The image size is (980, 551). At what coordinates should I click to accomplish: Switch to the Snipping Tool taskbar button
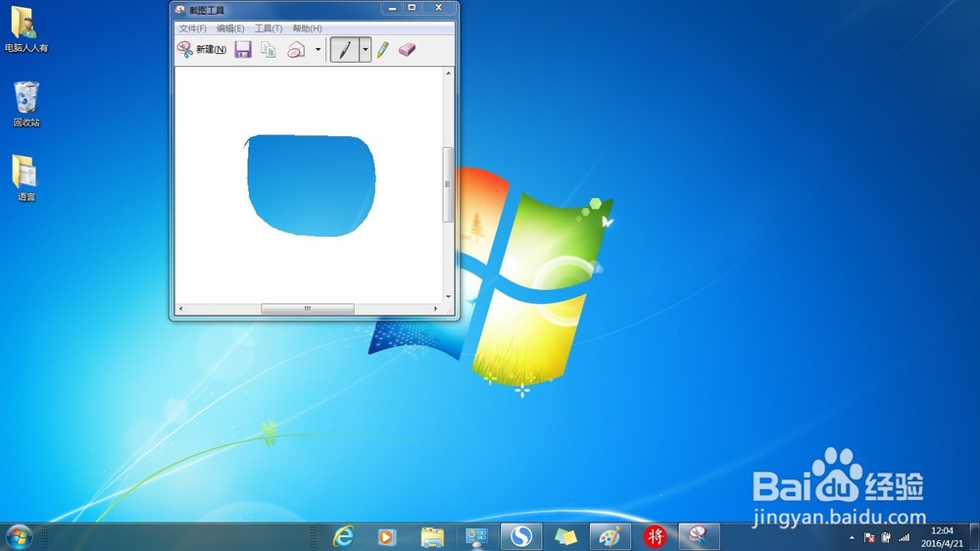(x=699, y=536)
